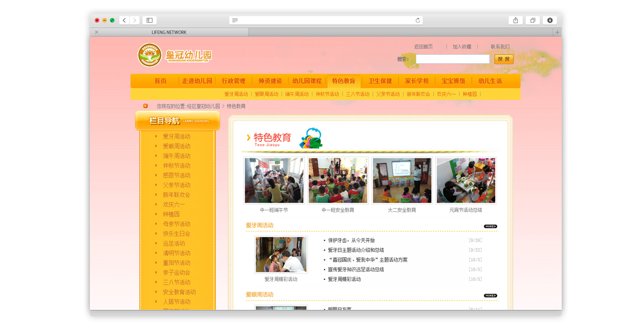Viewport: 644px width, 333px height.
Task: Open article 爱牙日主题活动介绍和总结
Action: (x=356, y=250)
